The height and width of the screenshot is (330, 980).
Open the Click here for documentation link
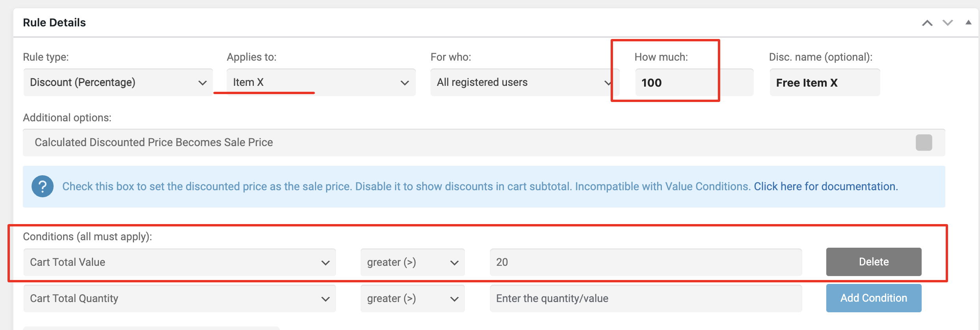(826, 186)
